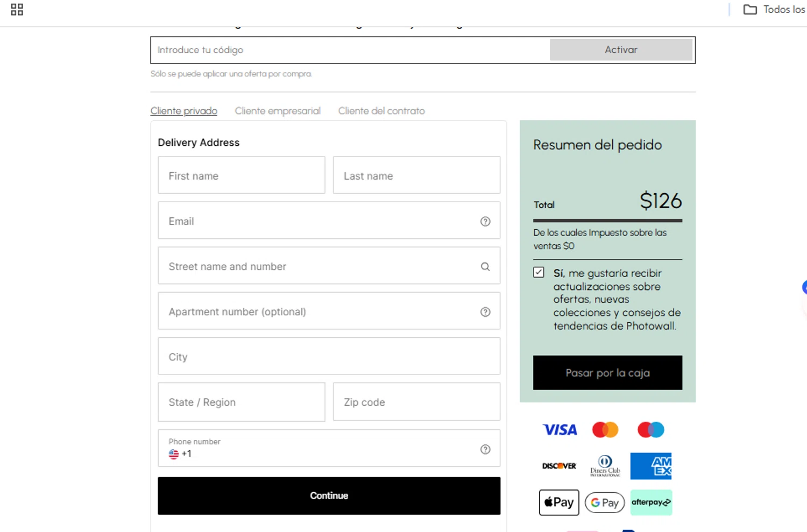
Task: Focus the Zip code field
Action: (x=416, y=402)
